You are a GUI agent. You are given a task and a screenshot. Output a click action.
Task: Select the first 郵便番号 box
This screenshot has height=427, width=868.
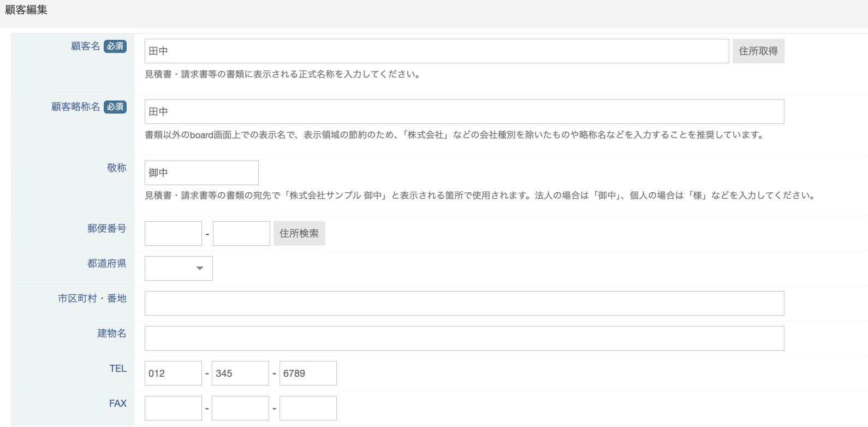173,233
